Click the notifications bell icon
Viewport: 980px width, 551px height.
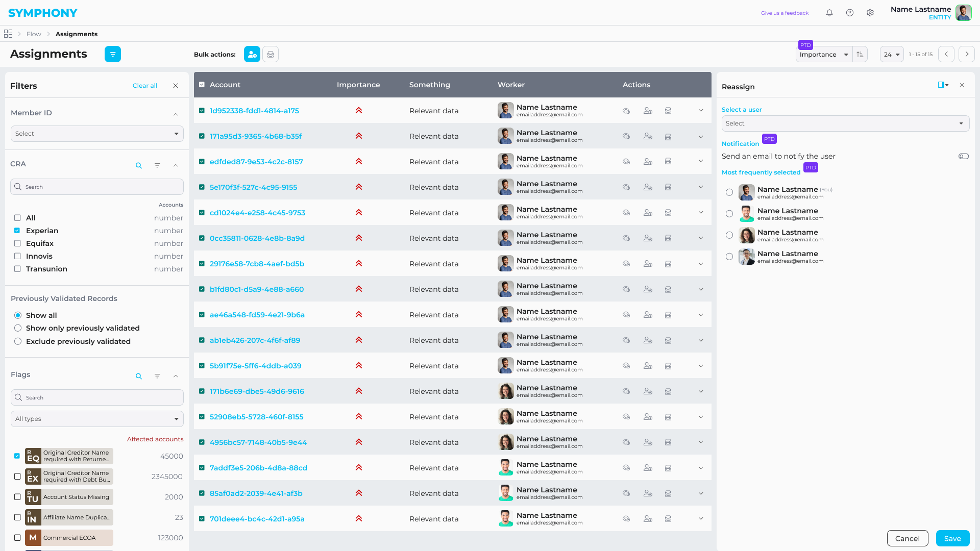coord(829,13)
